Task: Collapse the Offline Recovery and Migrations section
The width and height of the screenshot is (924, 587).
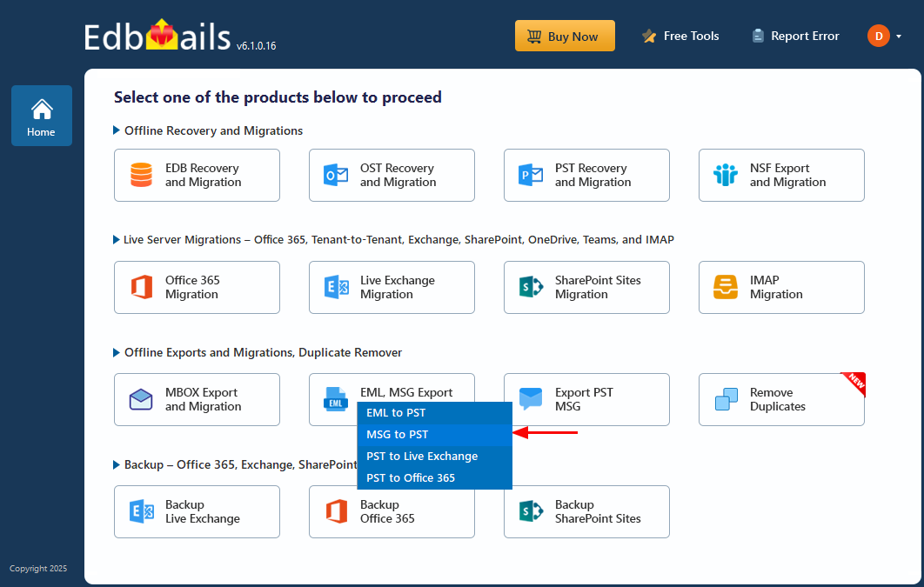Action: pos(116,130)
